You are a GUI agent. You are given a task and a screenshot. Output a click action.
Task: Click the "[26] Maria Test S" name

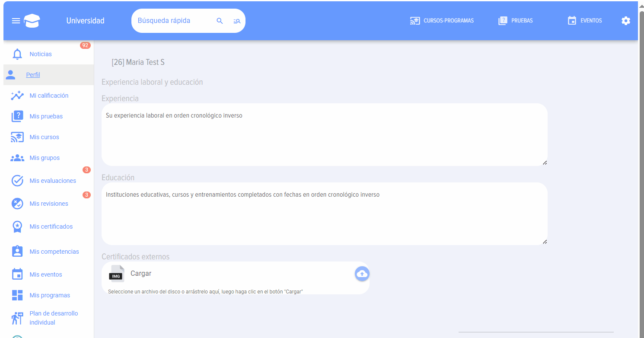click(x=138, y=62)
